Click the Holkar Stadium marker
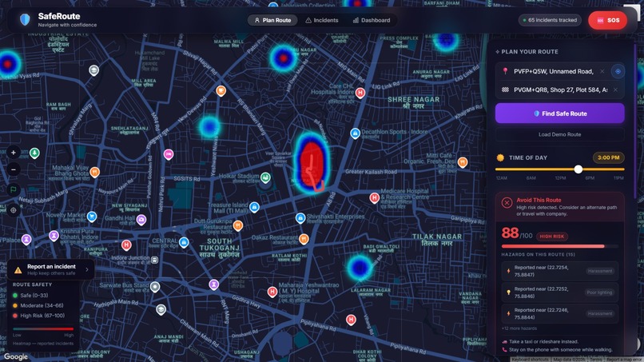Image resolution: width=644 pixels, height=362 pixels. point(265,177)
